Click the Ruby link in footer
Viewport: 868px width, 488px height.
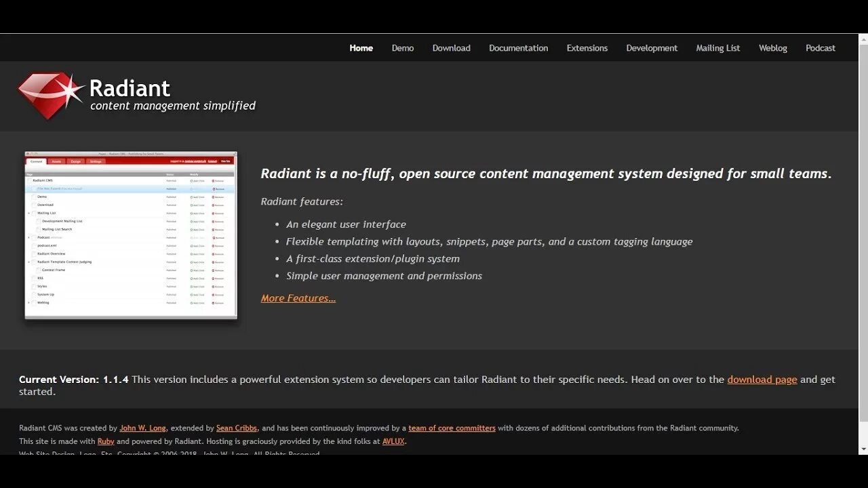click(106, 441)
